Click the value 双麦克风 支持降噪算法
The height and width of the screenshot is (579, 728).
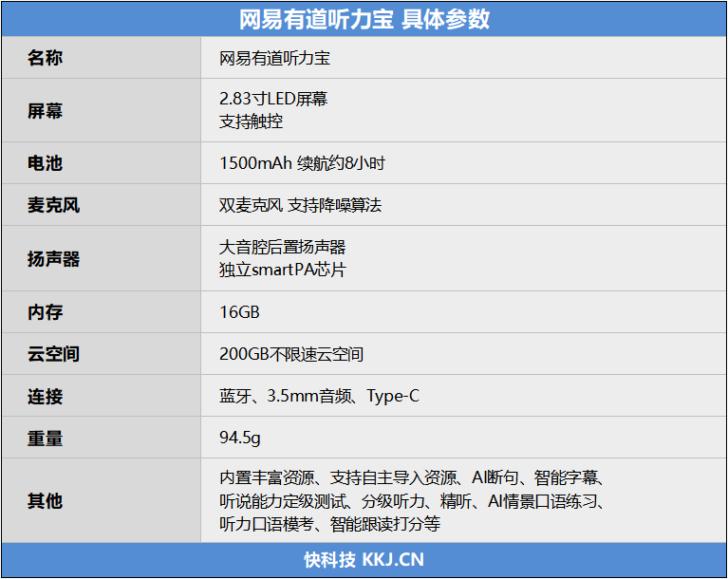click(x=300, y=205)
